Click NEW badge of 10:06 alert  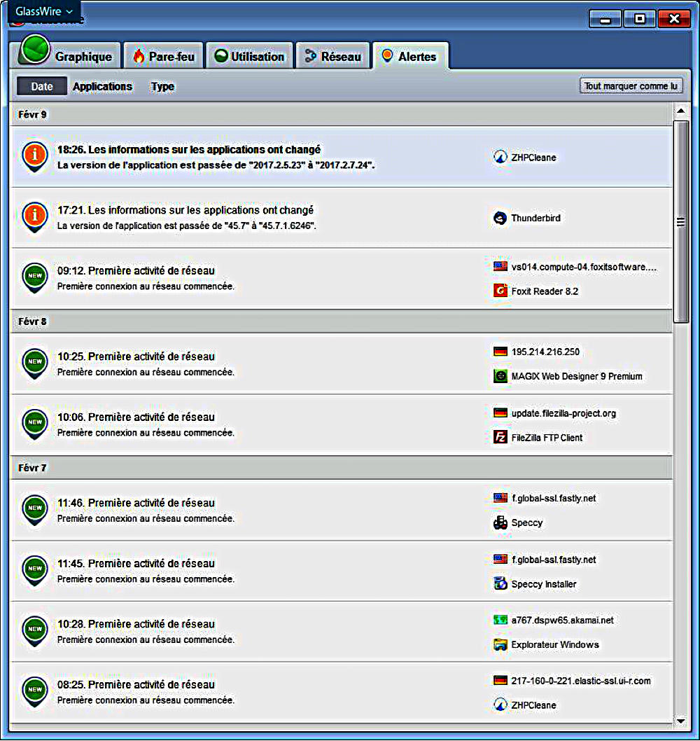35,424
